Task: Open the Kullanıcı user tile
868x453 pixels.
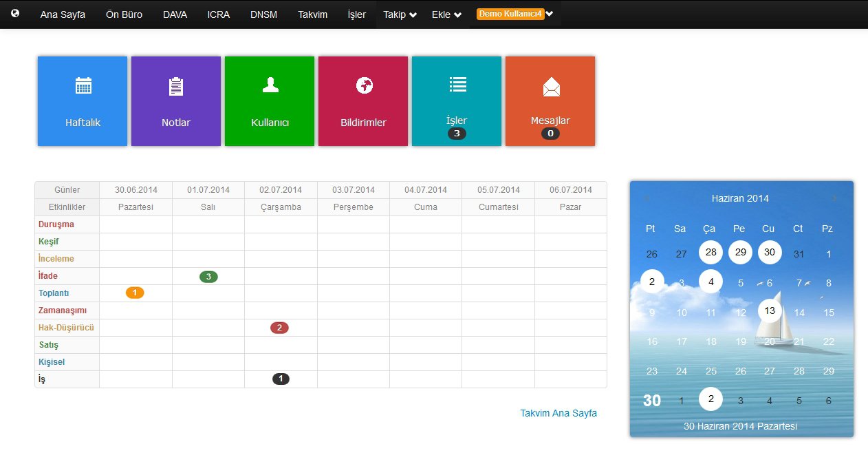Action: coord(270,101)
